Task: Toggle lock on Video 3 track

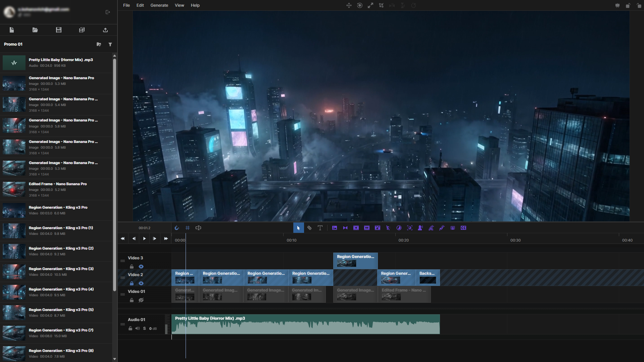Action: pos(132,267)
